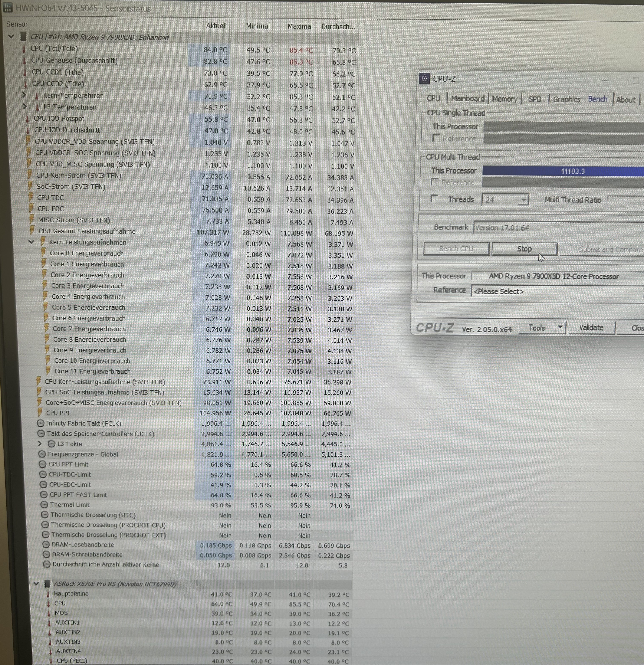The image size is (644, 665).
Task: Switch to the Mainboard tab
Action: click(x=468, y=99)
